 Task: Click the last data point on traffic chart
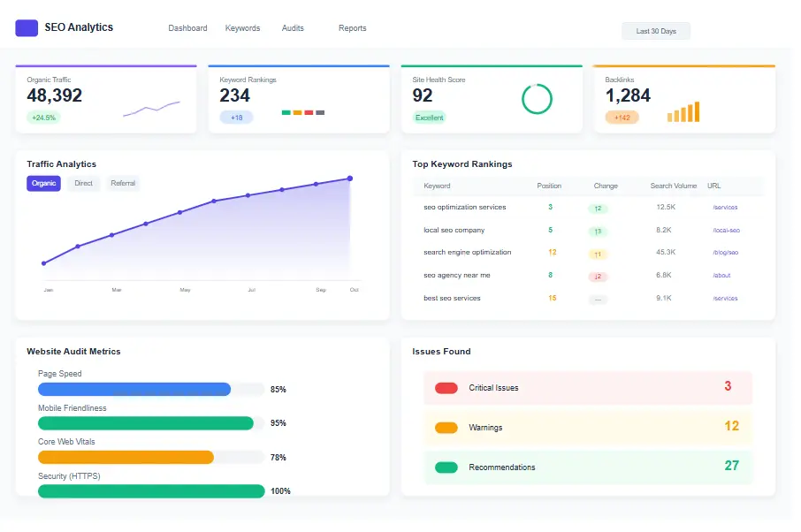tap(349, 178)
